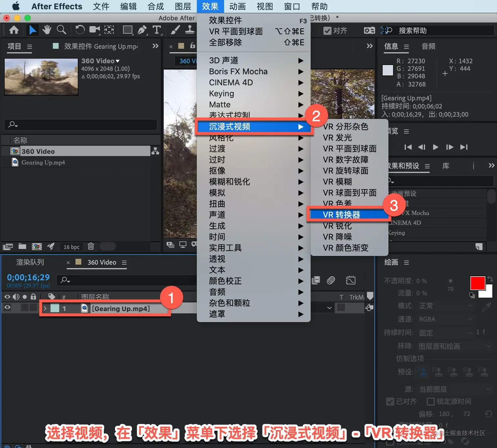Open the 360 Video name dropdown arrow
This screenshot has width=497, height=448.
coord(118,61)
